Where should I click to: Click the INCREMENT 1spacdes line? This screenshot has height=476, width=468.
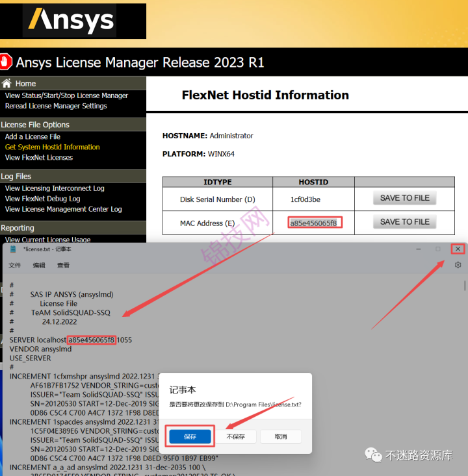point(84,422)
